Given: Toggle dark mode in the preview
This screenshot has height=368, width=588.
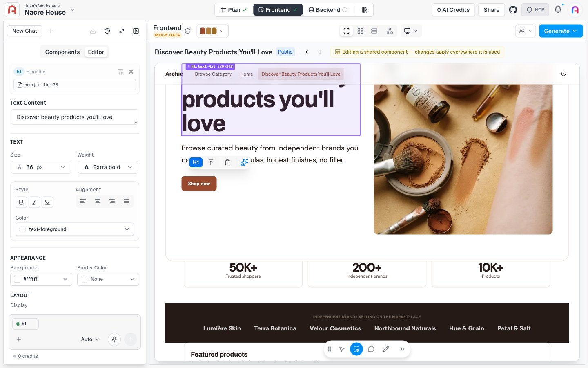Looking at the screenshot, I should click(x=563, y=74).
